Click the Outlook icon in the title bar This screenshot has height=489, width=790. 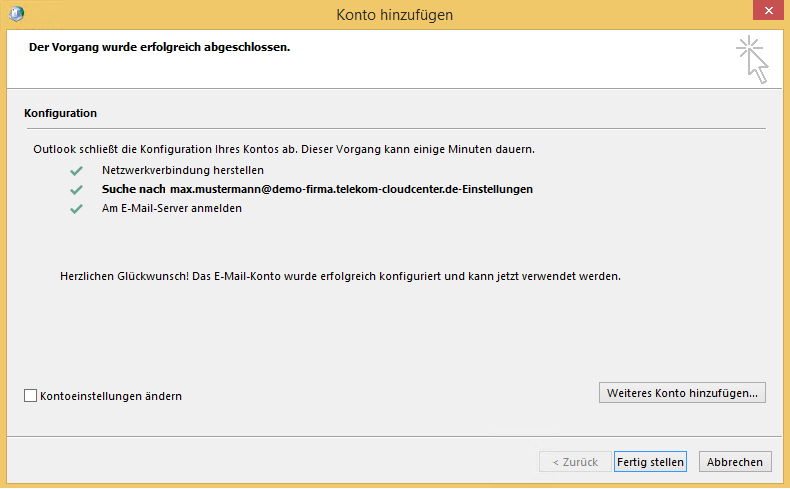click(x=16, y=14)
